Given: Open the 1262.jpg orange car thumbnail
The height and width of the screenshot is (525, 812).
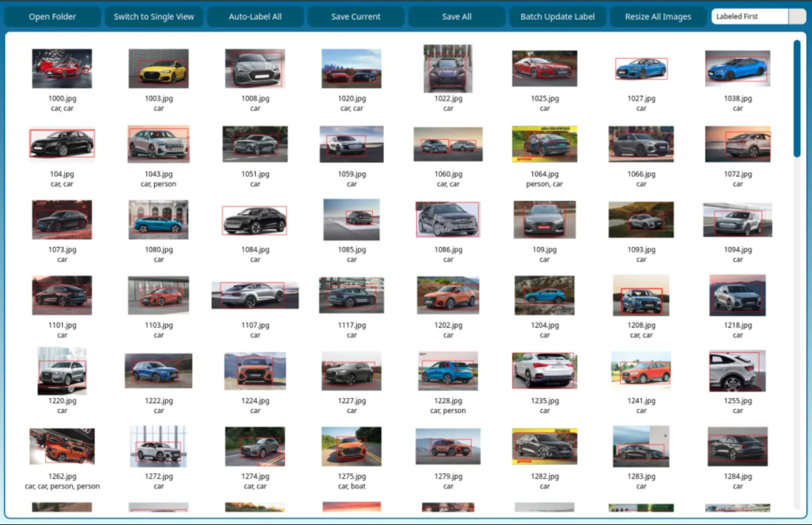Looking at the screenshot, I should coord(62,447).
